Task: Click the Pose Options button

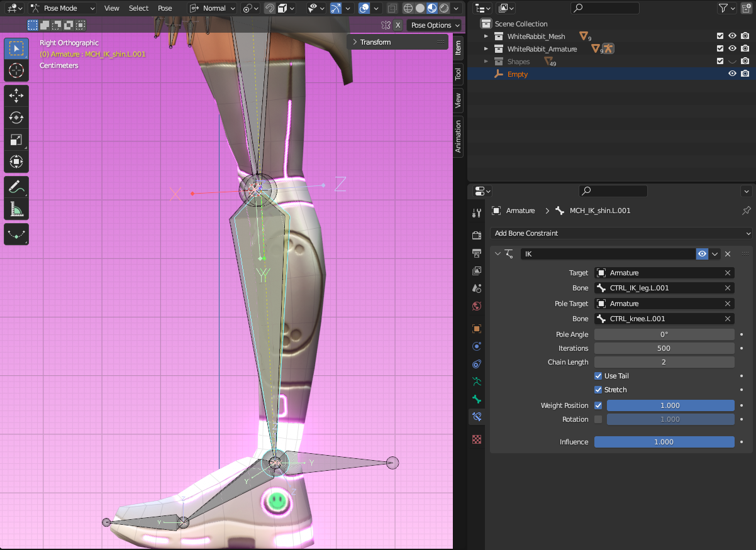Action: pos(435,25)
